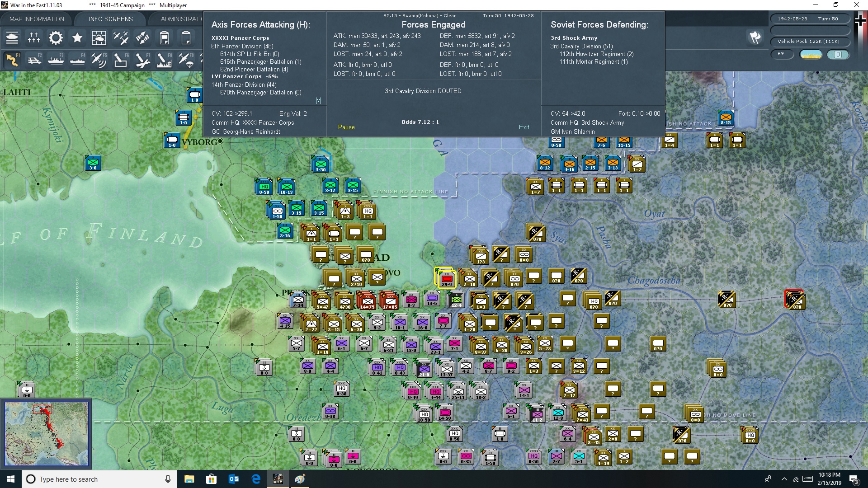Select the highlighted red 29-9 panzer counter
Viewport: 868px width, 488px height.
tap(447, 278)
